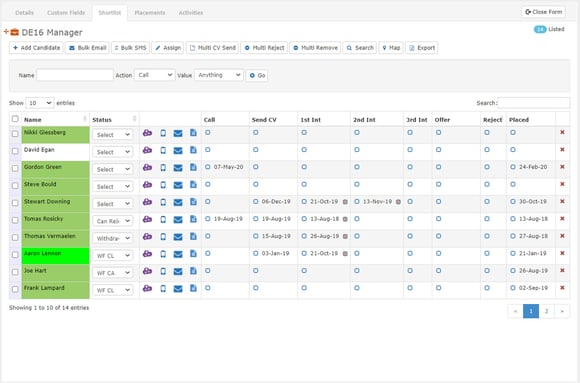Tick the checkbox for Tomas Rosicky
580x383 pixels.
pyautogui.click(x=15, y=220)
